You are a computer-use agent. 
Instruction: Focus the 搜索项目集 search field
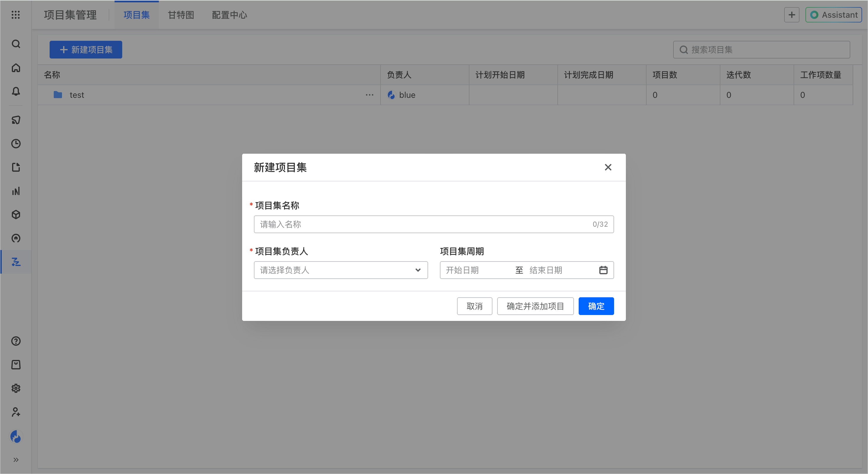coord(761,50)
